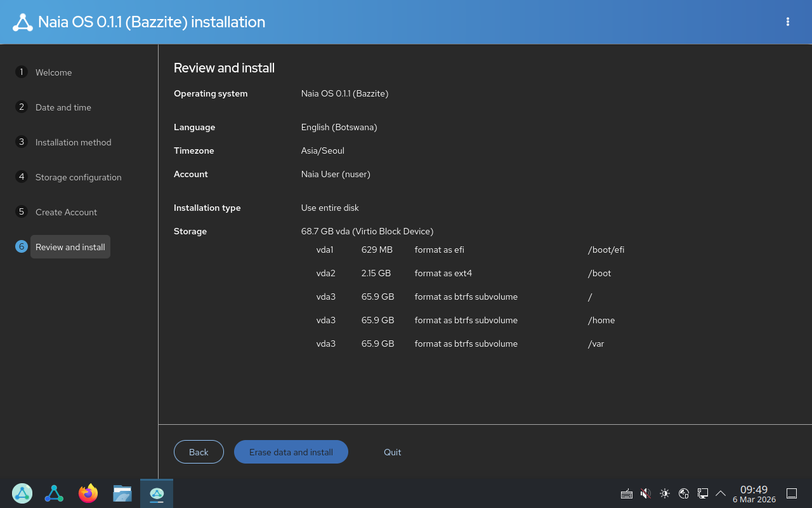Open the brightness and color tray icon
The width and height of the screenshot is (812, 508).
click(x=665, y=493)
